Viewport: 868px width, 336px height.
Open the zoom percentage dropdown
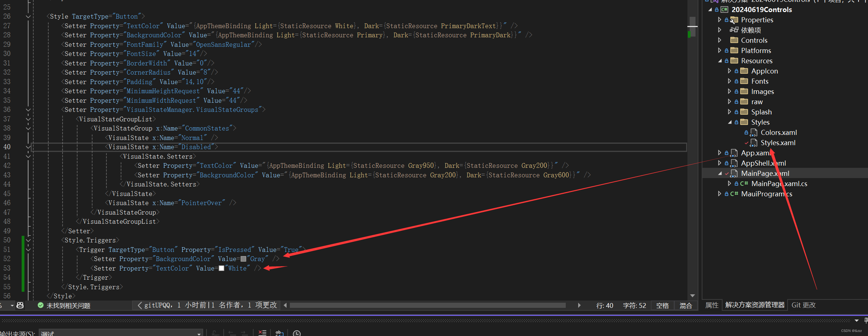click(12, 305)
